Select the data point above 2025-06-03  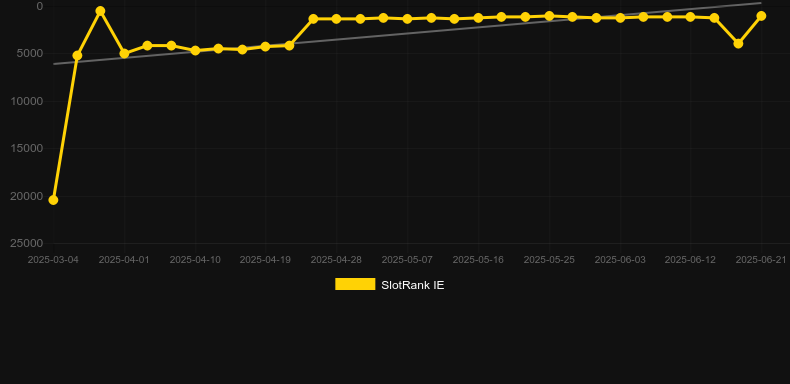(x=620, y=18)
